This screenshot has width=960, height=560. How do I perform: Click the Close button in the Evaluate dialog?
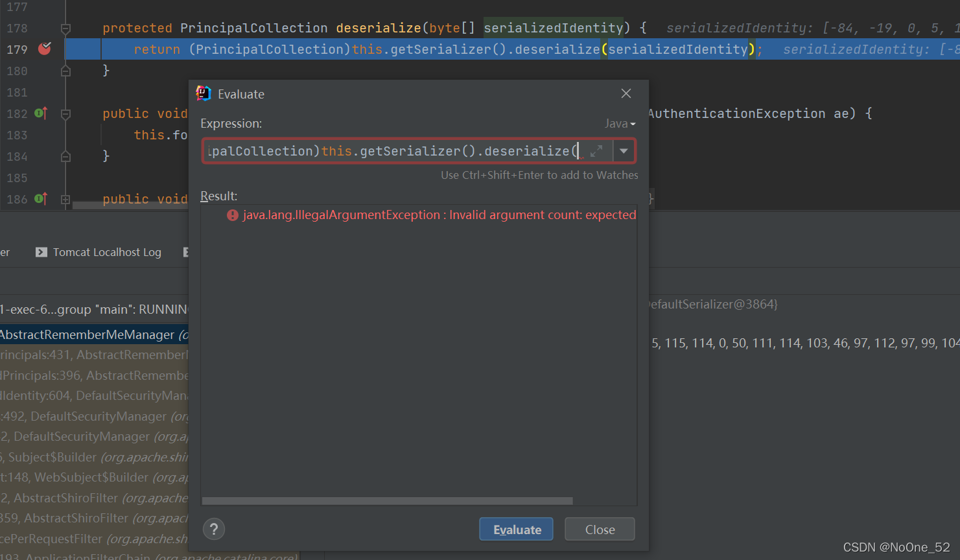600,529
